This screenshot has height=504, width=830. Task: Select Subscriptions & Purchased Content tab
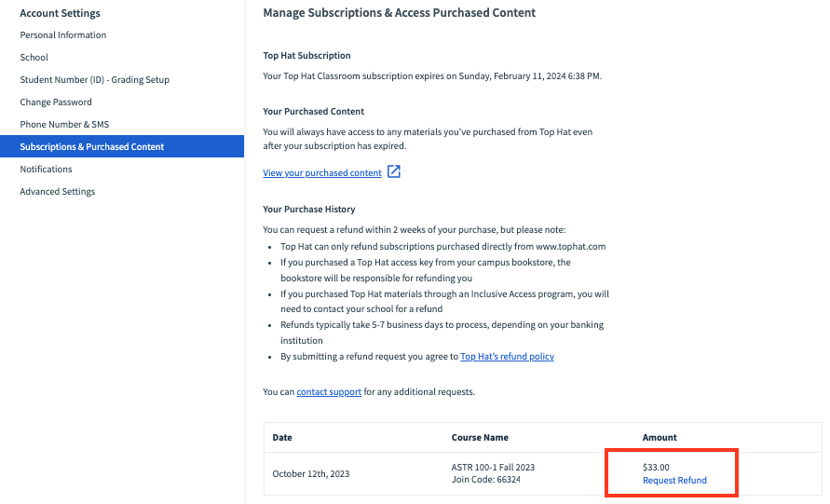pos(92,147)
